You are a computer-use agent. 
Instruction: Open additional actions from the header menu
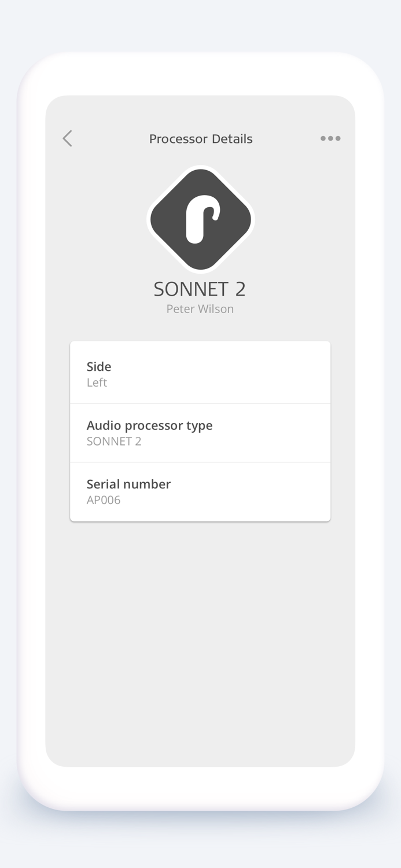[x=330, y=138]
